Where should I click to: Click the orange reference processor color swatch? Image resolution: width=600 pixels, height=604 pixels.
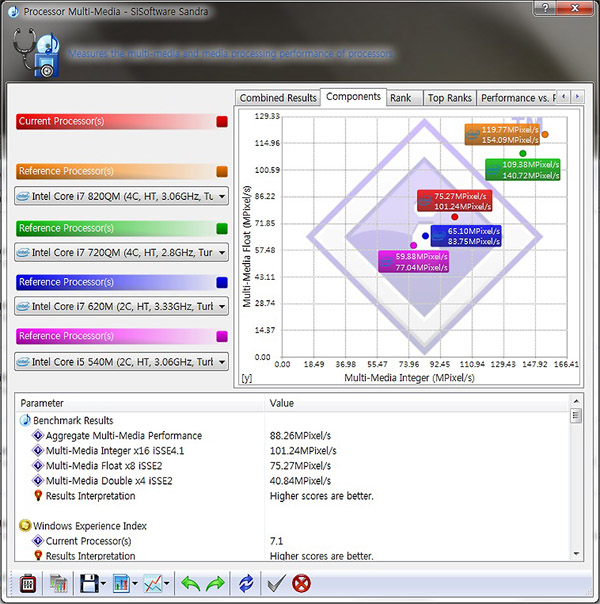point(222,171)
